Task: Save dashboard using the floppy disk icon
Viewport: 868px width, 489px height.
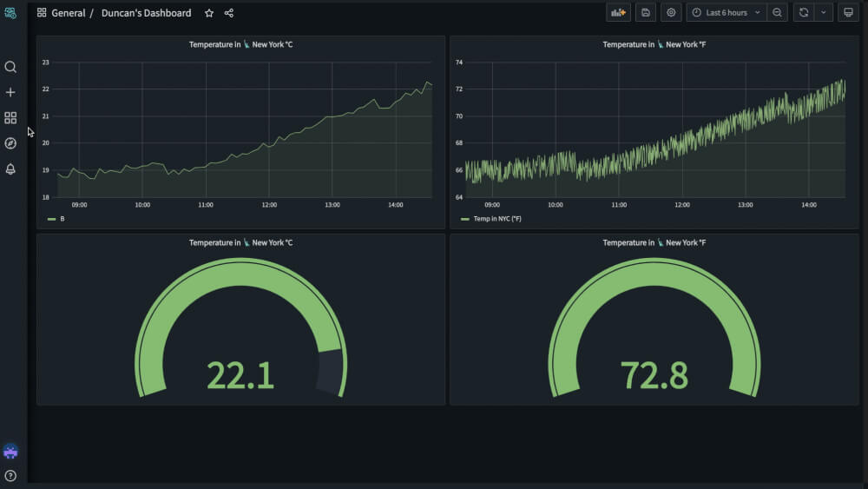Action: coord(645,13)
